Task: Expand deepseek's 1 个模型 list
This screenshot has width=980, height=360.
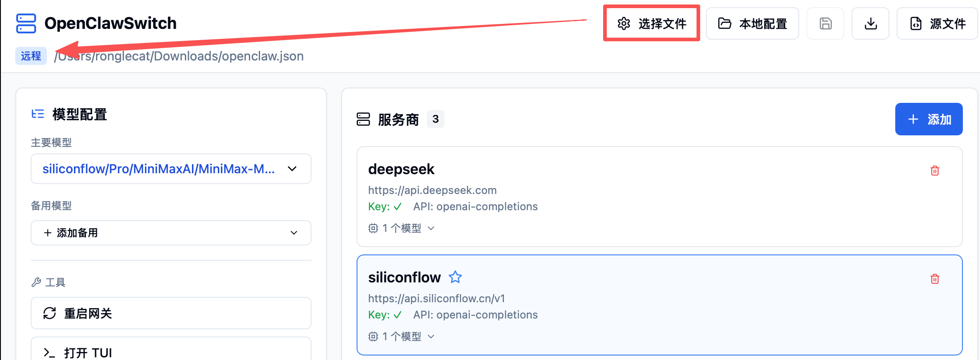Action: (402, 228)
